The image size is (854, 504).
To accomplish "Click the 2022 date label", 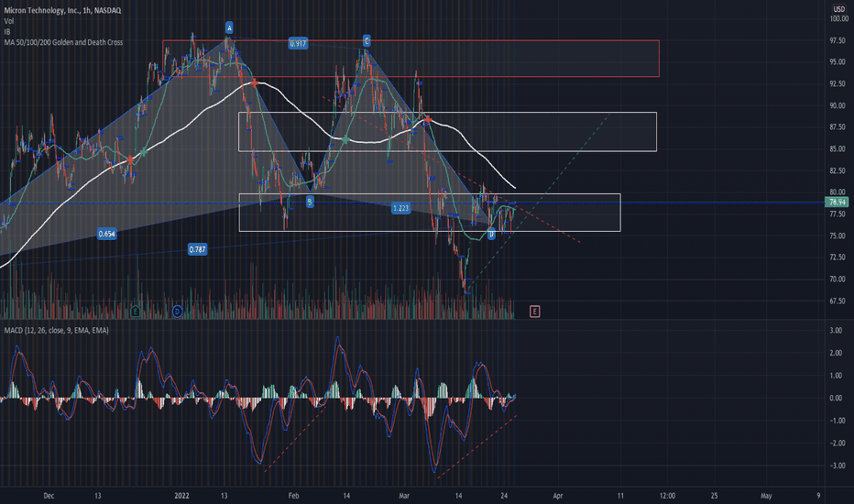I will point(182,495).
